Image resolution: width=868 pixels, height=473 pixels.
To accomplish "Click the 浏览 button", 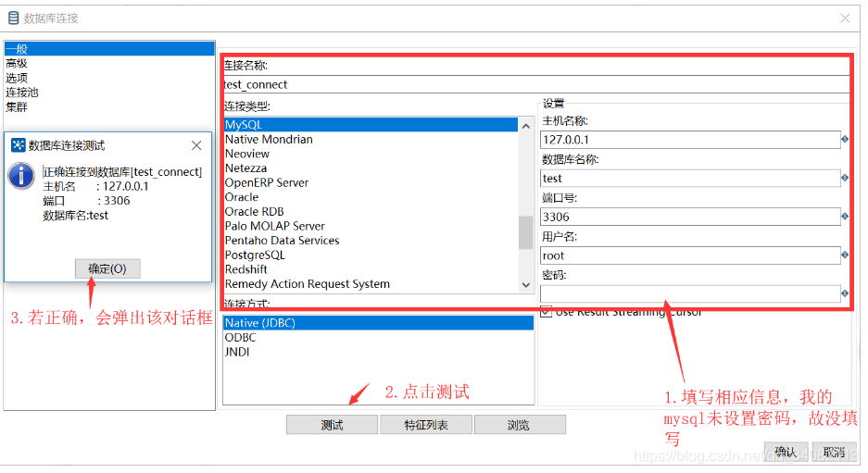I will (x=520, y=425).
